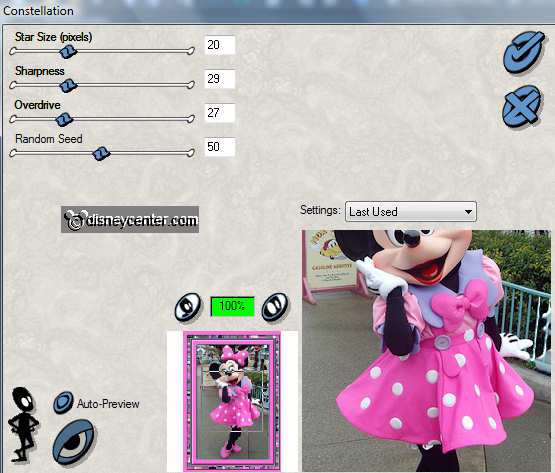Viewport: 555px width, 473px height.
Task: Cancel using the blue X icon
Action: [x=522, y=106]
